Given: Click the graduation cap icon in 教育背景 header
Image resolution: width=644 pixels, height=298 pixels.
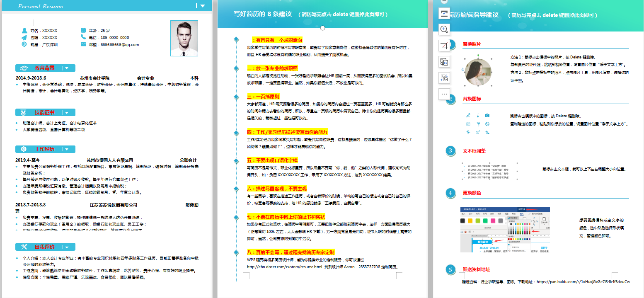Looking at the screenshot, I should 24,68.
